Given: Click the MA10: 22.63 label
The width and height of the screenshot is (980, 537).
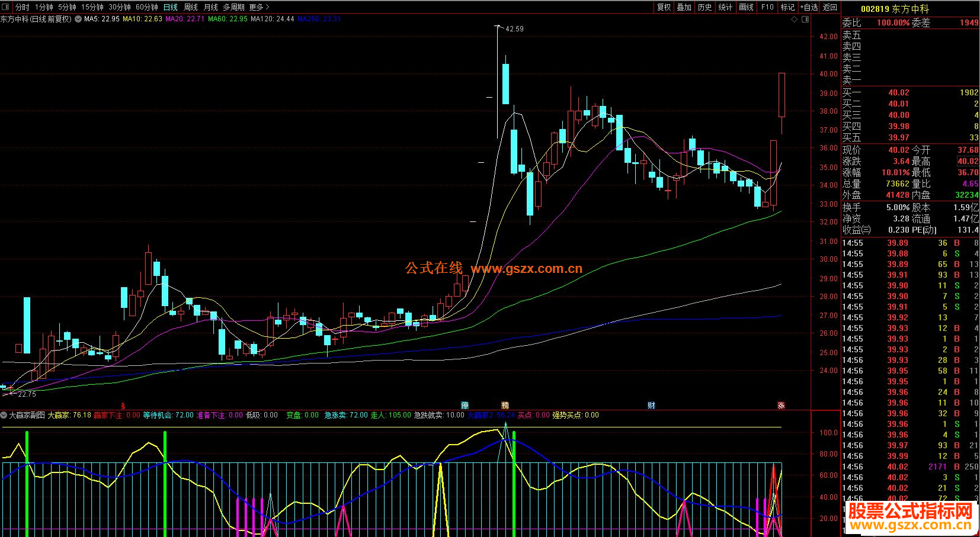Looking at the screenshot, I should coord(142,19).
